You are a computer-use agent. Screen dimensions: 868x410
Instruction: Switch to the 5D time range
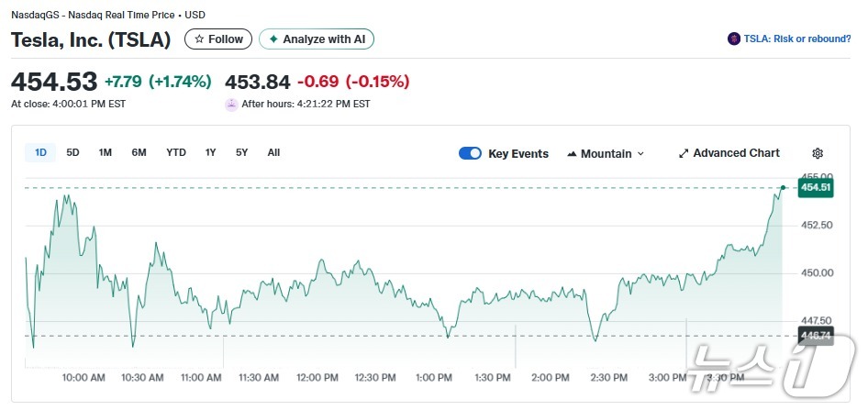[72, 152]
